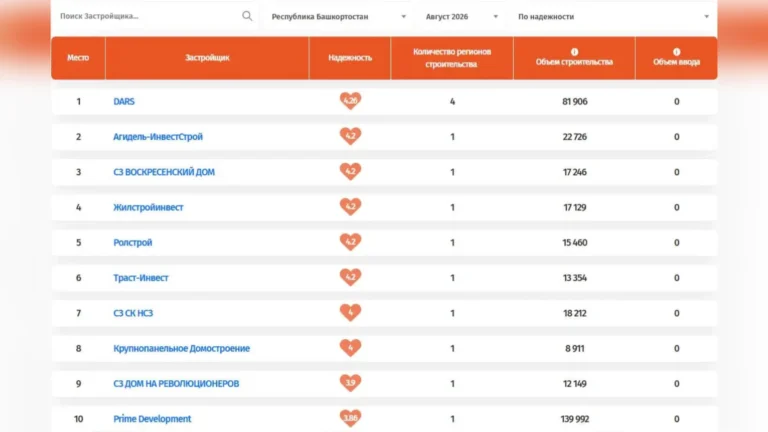Open the По надежности sorting dropdown
This screenshot has height=432, width=768.
click(613, 17)
